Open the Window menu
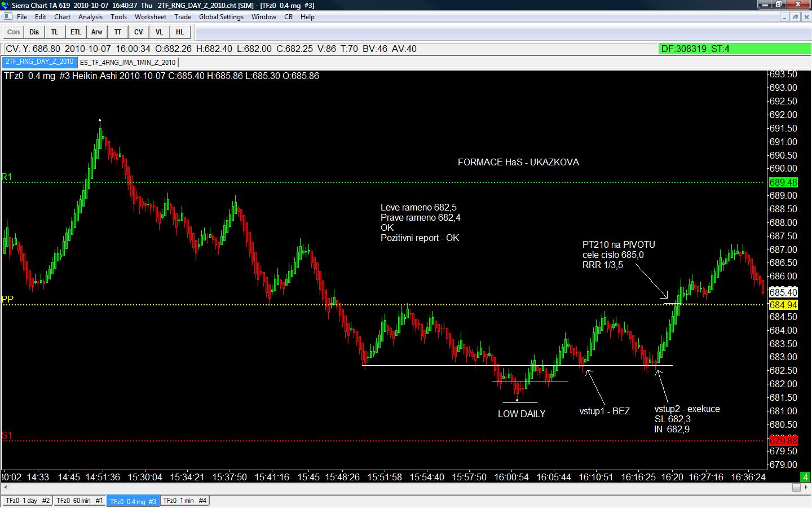812x508 pixels. (x=263, y=17)
